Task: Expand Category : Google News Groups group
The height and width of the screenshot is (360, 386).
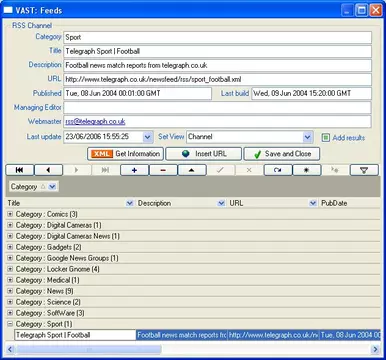Action: coord(10,258)
